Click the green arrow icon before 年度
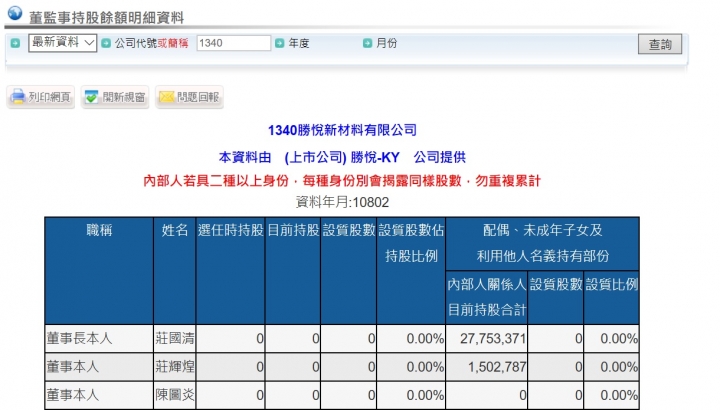720x410 pixels. point(280,43)
